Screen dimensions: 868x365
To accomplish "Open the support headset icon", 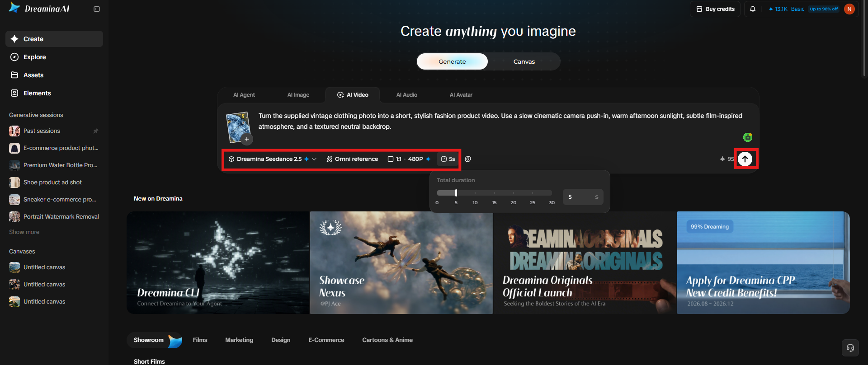I will (x=850, y=347).
